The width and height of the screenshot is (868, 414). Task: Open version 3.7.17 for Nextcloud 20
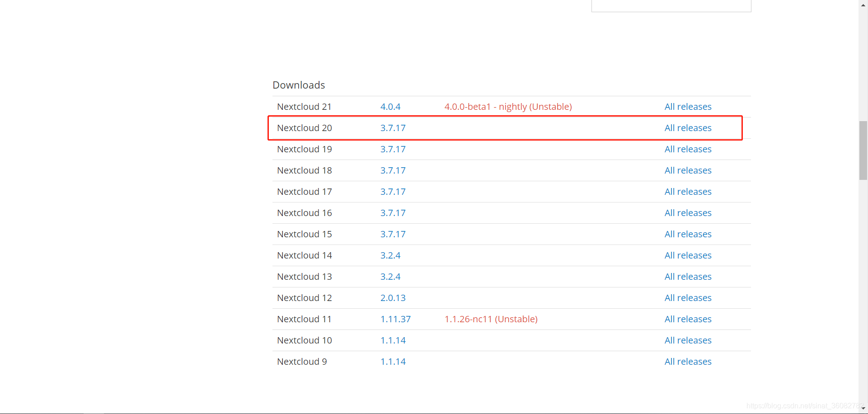click(393, 128)
